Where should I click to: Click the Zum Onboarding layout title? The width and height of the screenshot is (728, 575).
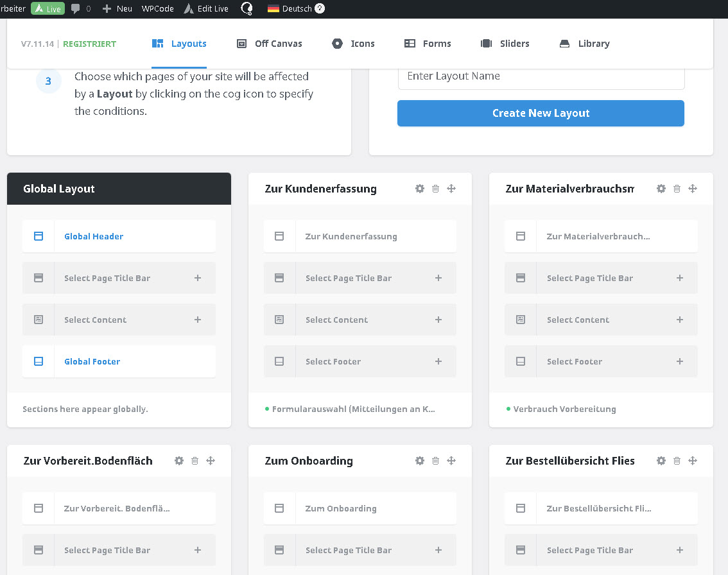[309, 460]
